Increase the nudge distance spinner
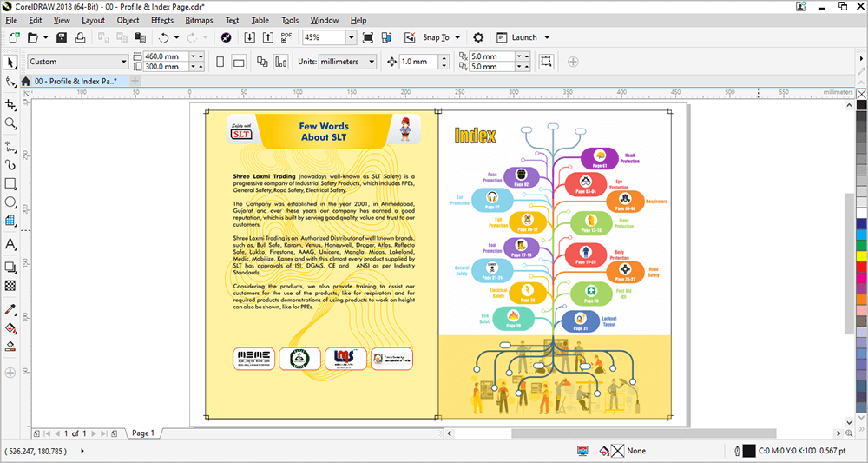 (x=444, y=58)
